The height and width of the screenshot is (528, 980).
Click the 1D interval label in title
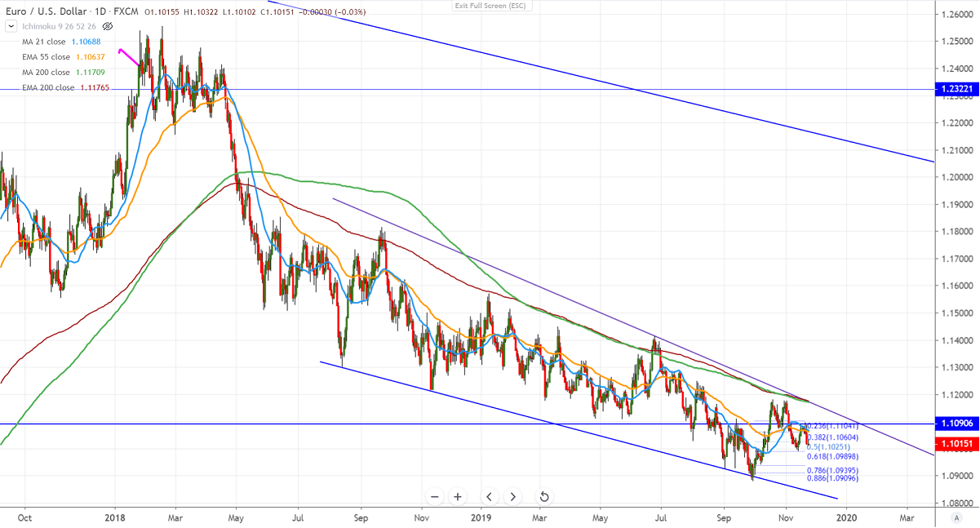pos(100,12)
